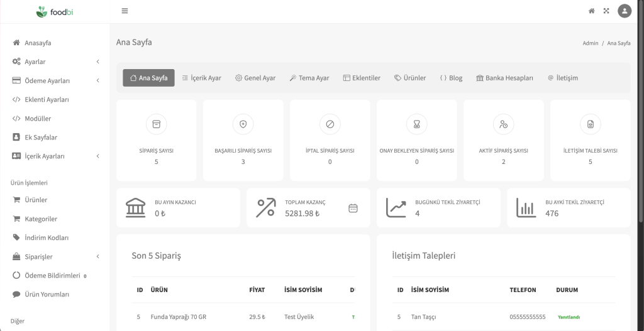Click the foodbi logo
Screen dimensions: 644x331
pyautogui.click(x=55, y=12)
